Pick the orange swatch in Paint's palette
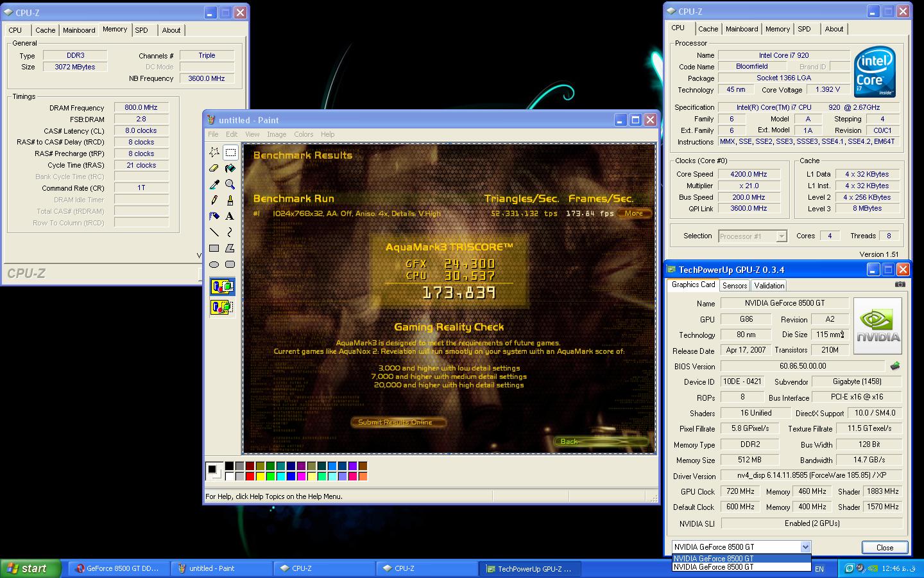 point(363,477)
